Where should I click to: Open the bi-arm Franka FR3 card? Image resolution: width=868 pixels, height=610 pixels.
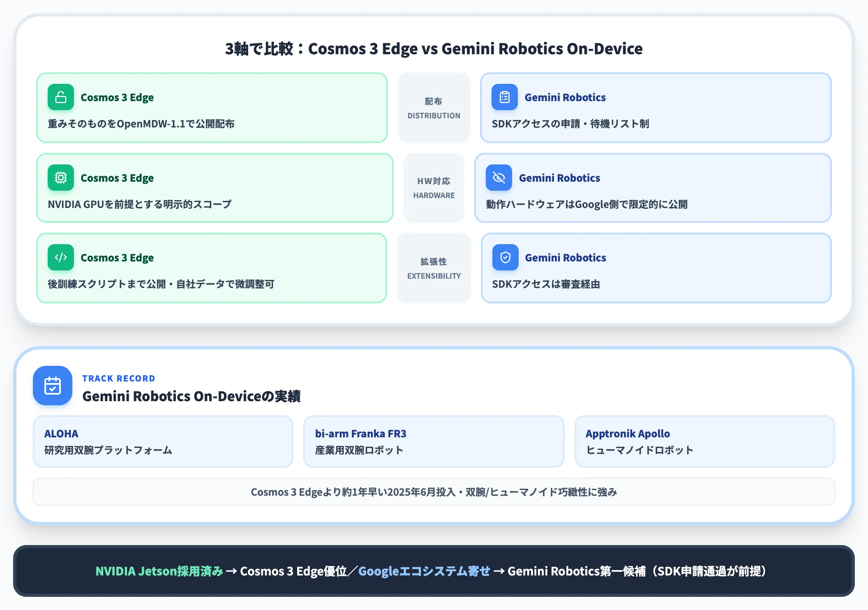click(x=434, y=441)
